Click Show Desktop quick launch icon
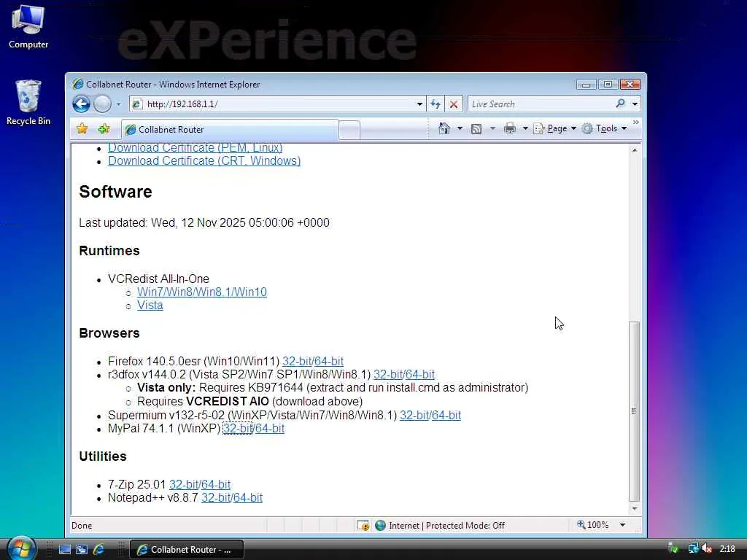The height and width of the screenshot is (560, 747). pyautogui.click(x=65, y=550)
